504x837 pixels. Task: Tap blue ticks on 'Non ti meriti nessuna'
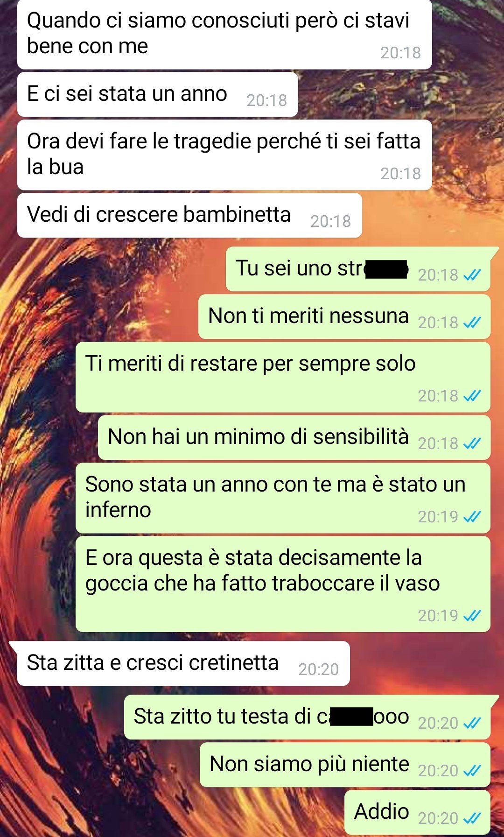pos(472,322)
